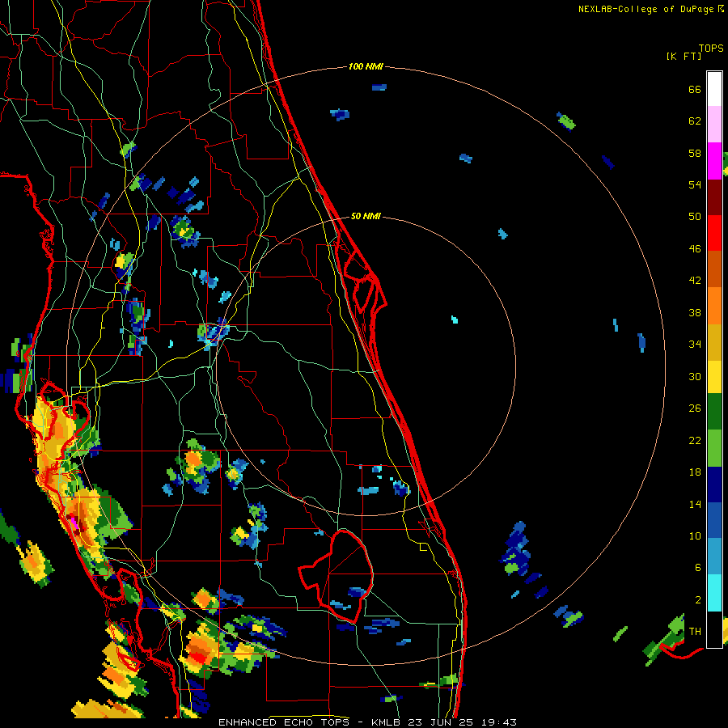This screenshot has height=728, width=728.
Task: Pick the dark green swatch on the color bar
Action: (714, 412)
